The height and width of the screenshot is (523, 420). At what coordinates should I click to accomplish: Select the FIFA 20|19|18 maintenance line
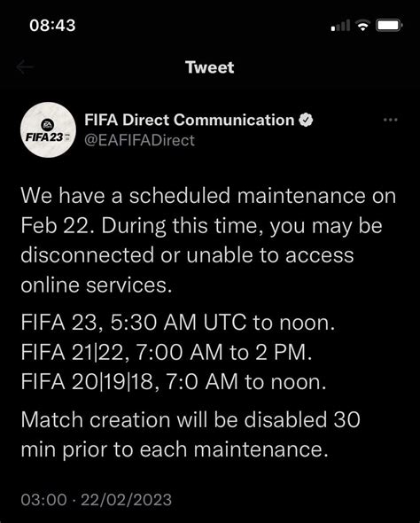pos(174,382)
